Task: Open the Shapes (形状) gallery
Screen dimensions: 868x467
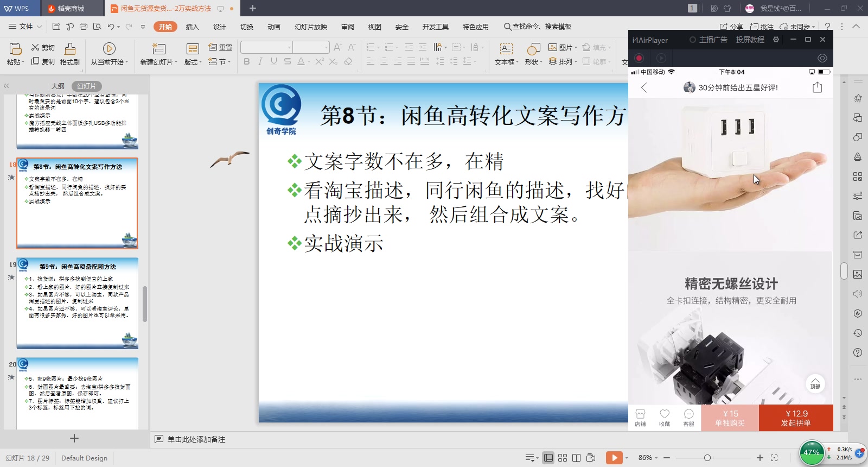Action: 533,54
